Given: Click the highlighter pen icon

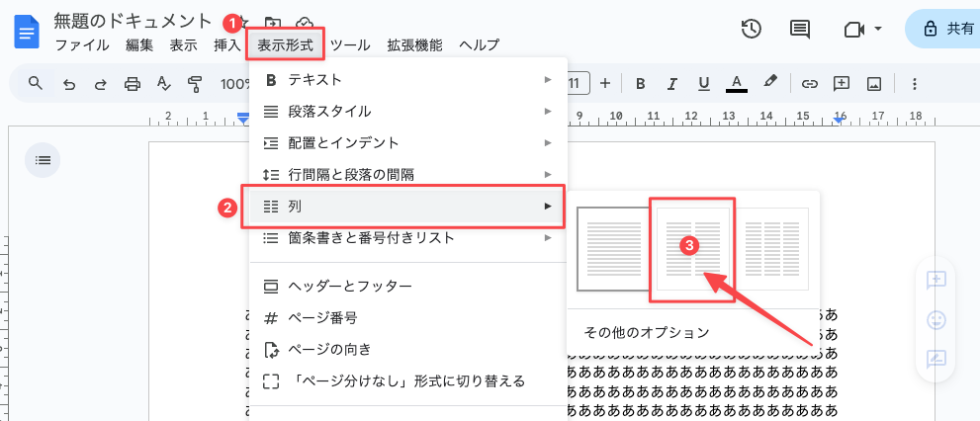Looking at the screenshot, I should [x=770, y=82].
